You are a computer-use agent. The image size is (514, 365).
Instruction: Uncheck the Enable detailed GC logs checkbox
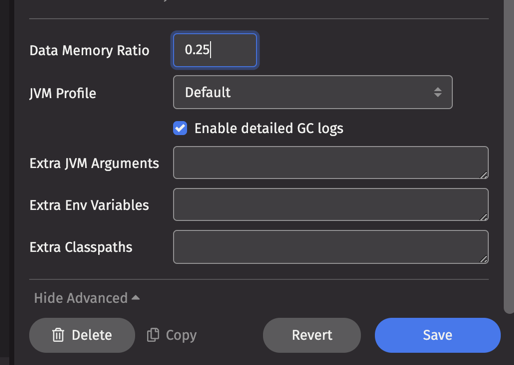pyautogui.click(x=180, y=128)
